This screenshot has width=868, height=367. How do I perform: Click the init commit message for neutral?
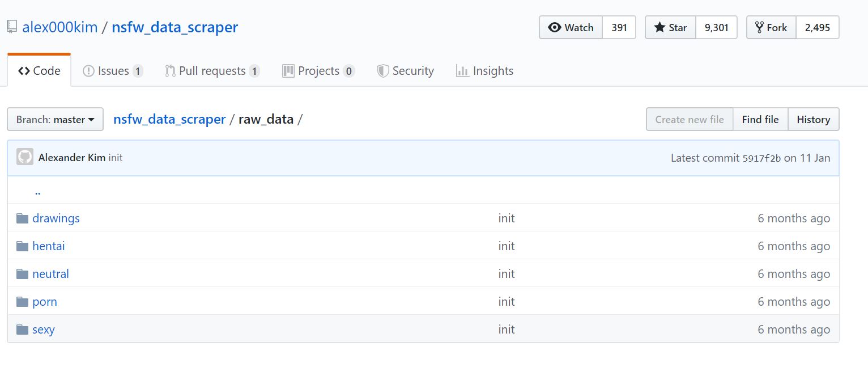[x=507, y=274]
